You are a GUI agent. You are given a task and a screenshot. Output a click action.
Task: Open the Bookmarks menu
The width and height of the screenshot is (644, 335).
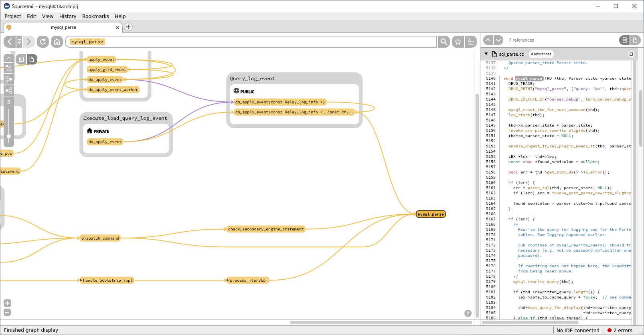[95, 16]
